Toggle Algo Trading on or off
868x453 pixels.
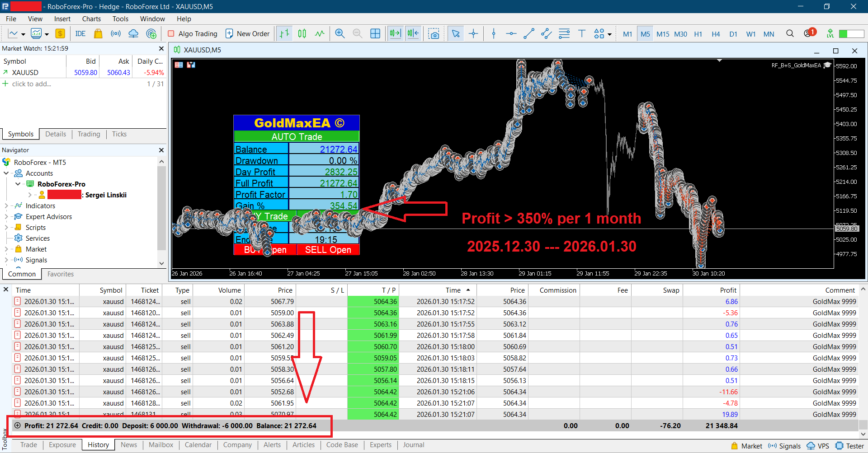click(x=193, y=33)
